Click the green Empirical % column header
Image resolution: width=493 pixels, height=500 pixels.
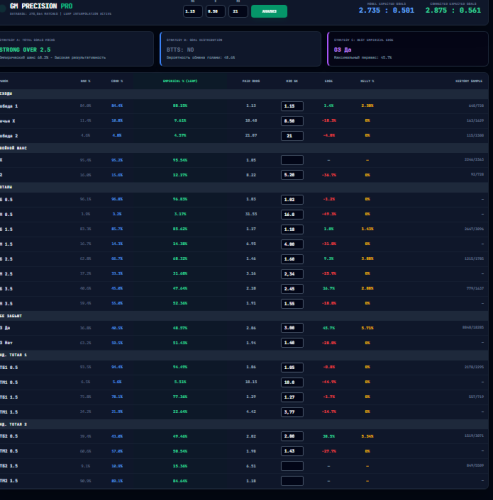[180, 81]
